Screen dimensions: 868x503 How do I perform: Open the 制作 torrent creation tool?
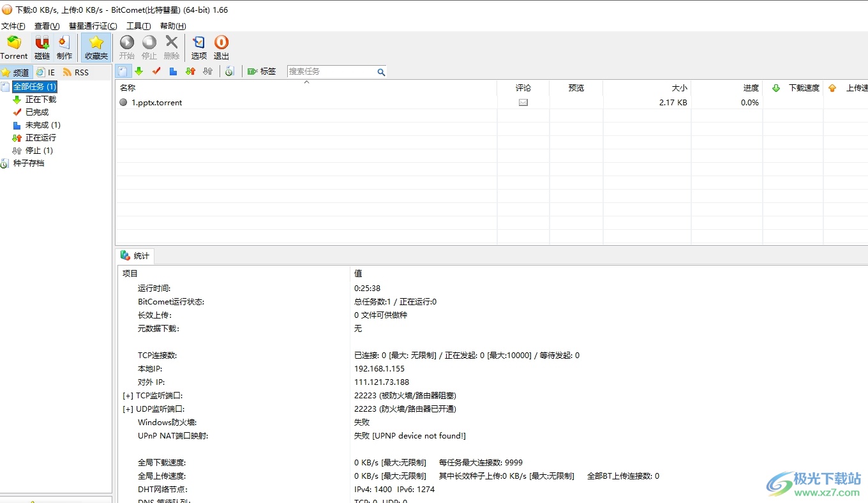pyautogui.click(x=64, y=48)
